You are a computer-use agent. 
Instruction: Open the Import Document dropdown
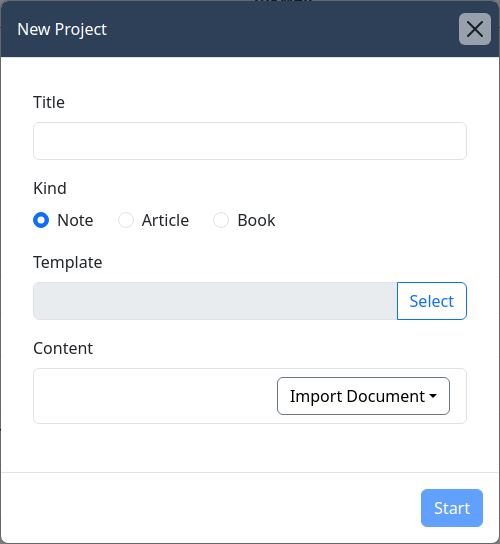363,396
